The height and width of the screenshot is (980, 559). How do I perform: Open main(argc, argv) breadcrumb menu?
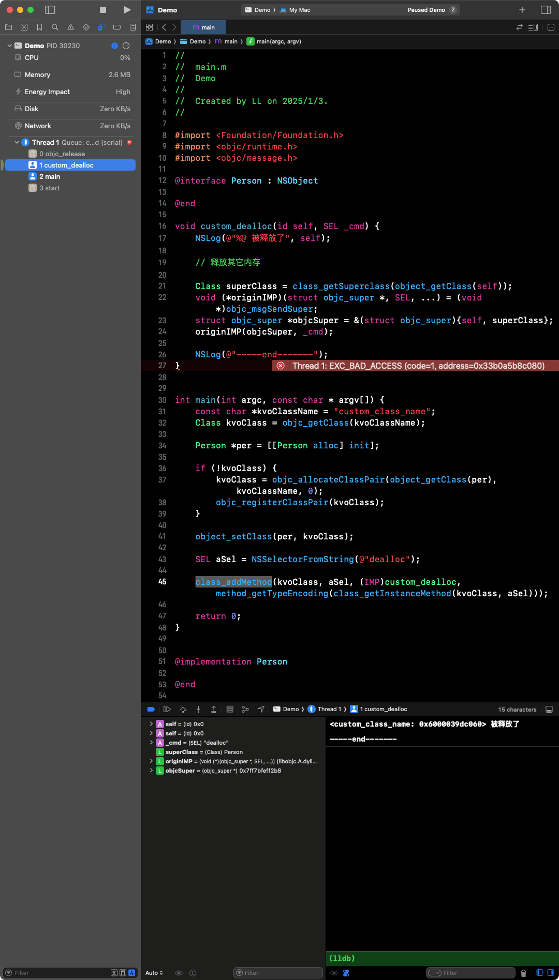(x=274, y=41)
